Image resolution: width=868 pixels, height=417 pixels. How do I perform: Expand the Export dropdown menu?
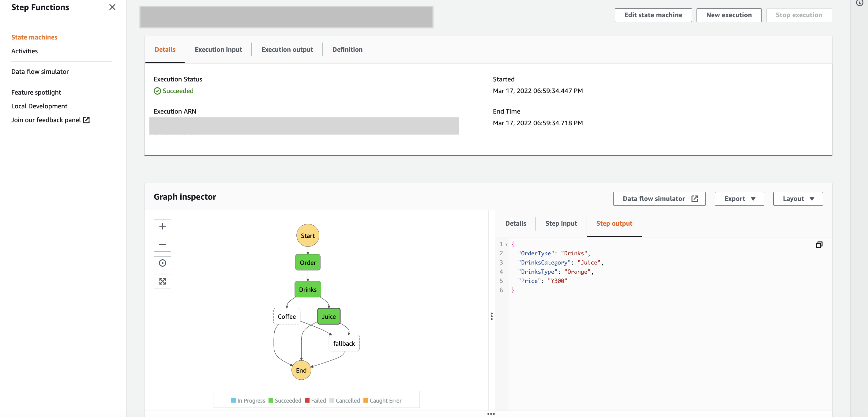tap(740, 198)
